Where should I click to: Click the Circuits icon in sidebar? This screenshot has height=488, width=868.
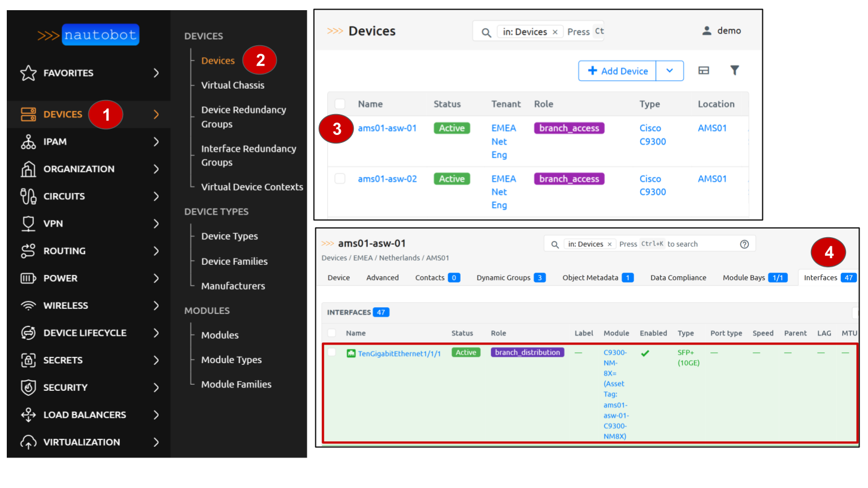click(28, 196)
